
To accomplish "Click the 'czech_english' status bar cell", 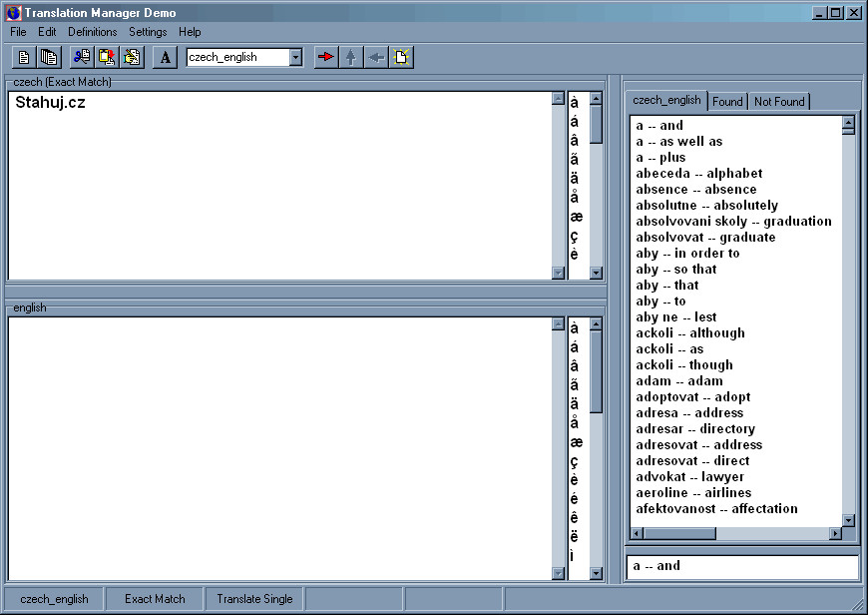I will click(x=54, y=599).
